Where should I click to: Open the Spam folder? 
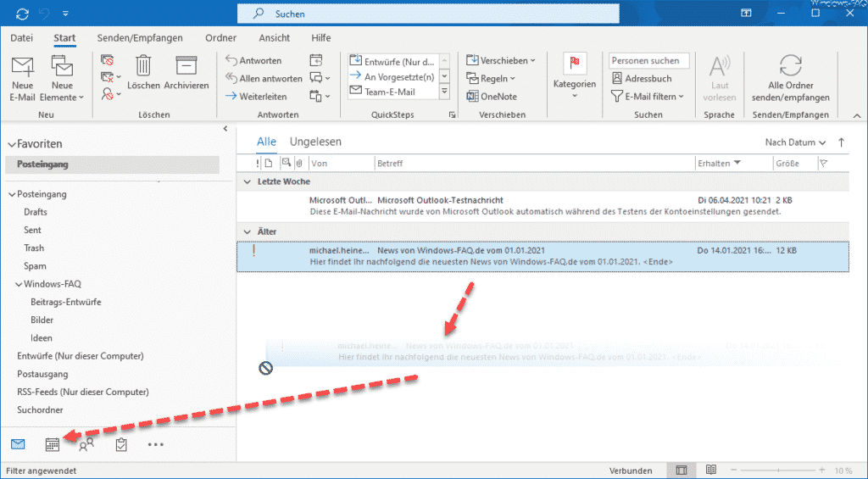pos(35,266)
